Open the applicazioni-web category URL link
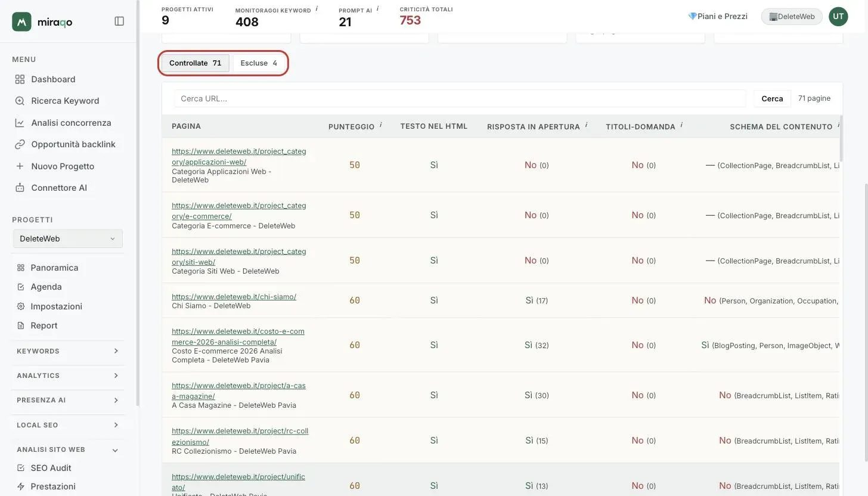This screenshot has height=496, width=868. point(238,157)
